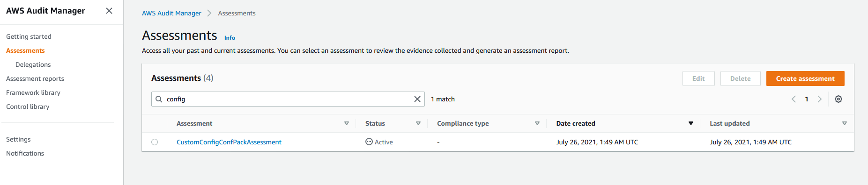Image resolution: width=868 pixels, height=185 pixels.
Task: Click the search magnifier icon
Action: click(159, 99)
